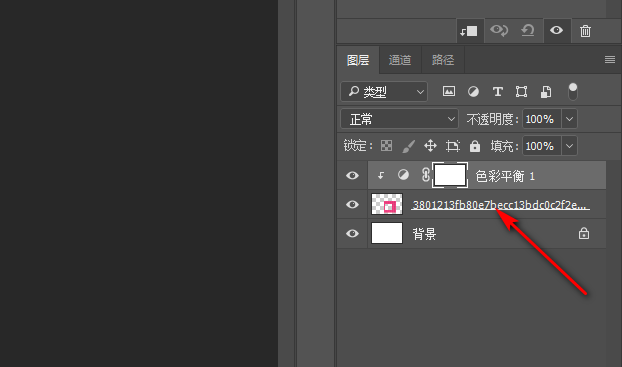This screenshot has height=367, width=622.
Task: Open the 不透明度 slider arrow
Action: click(569, 119)
